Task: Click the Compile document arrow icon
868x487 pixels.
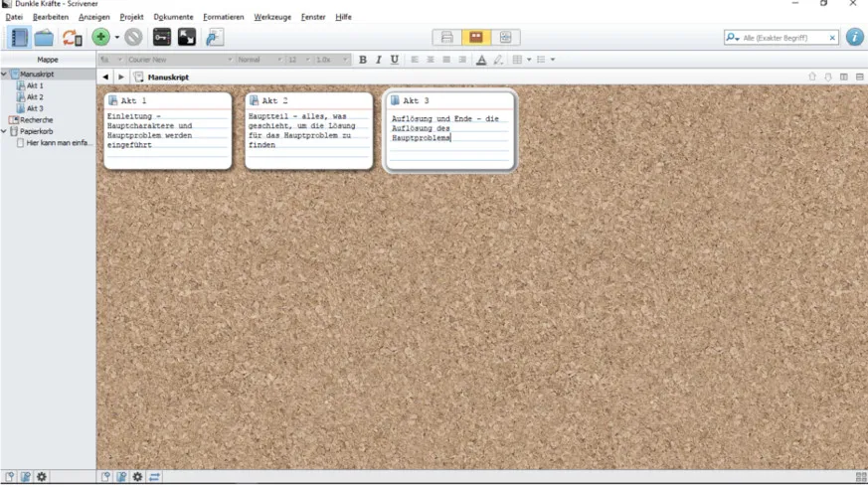Action: click(214, 37)
